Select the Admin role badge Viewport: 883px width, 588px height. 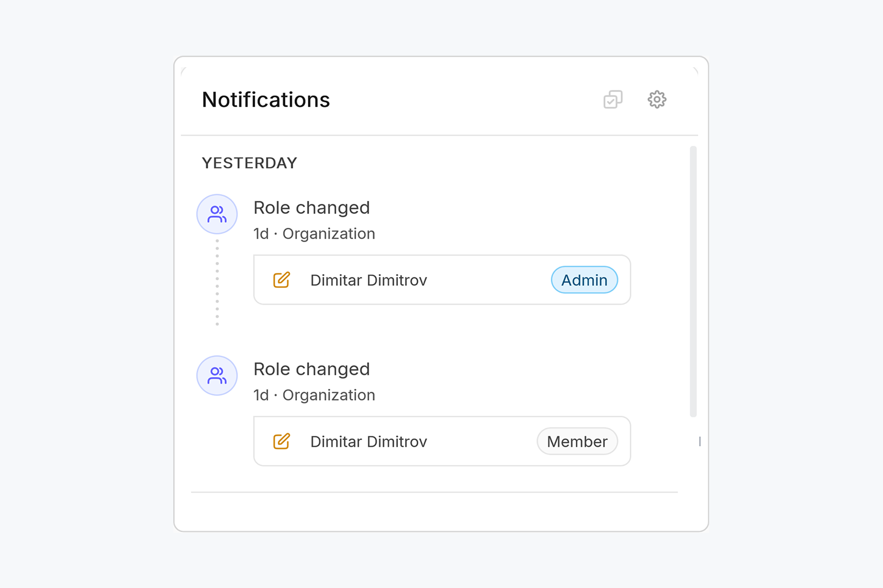click(584, 280)
